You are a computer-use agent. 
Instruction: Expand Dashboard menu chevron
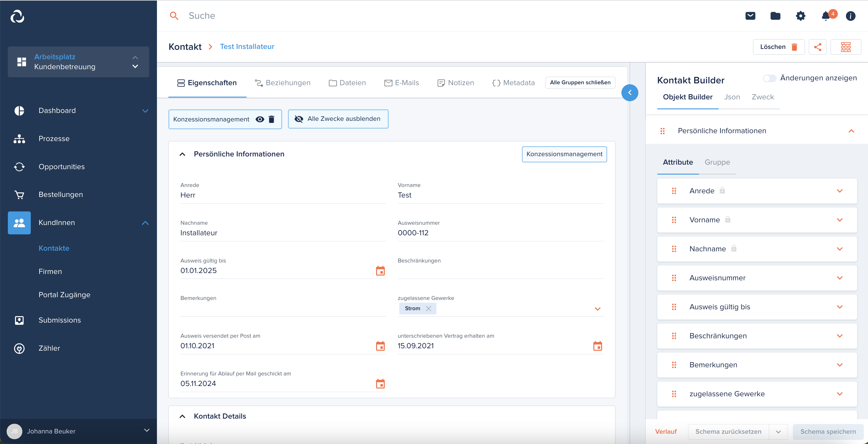coord(145,111)
